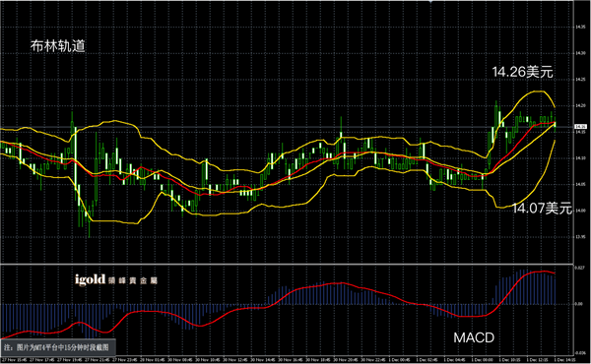Image resolution: width=591 pixels, height=364 pixels.
Task: Click the 14.00 price axis label
Action: coord(580,211)
